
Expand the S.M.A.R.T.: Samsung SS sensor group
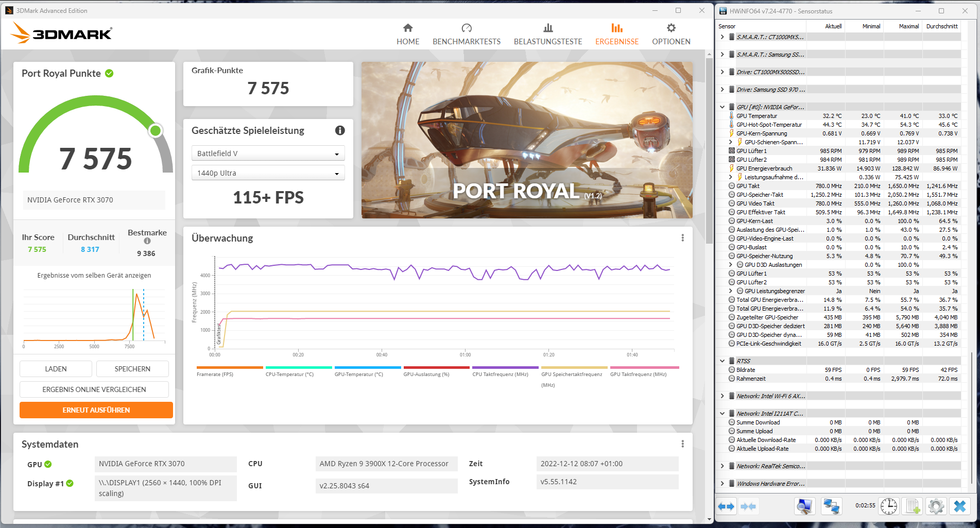[x=722, y=55]
